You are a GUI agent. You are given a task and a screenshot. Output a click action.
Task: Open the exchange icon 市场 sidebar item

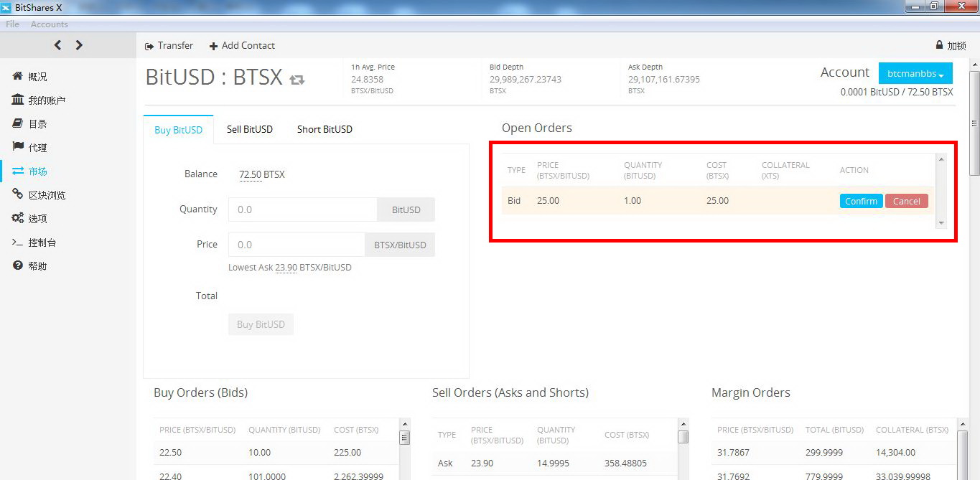tap(30, 171)
